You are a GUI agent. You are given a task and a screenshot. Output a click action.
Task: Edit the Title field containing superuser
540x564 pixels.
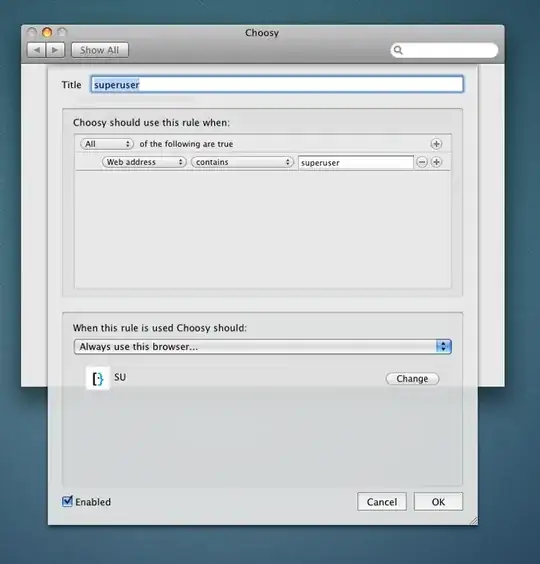[277, 85]
